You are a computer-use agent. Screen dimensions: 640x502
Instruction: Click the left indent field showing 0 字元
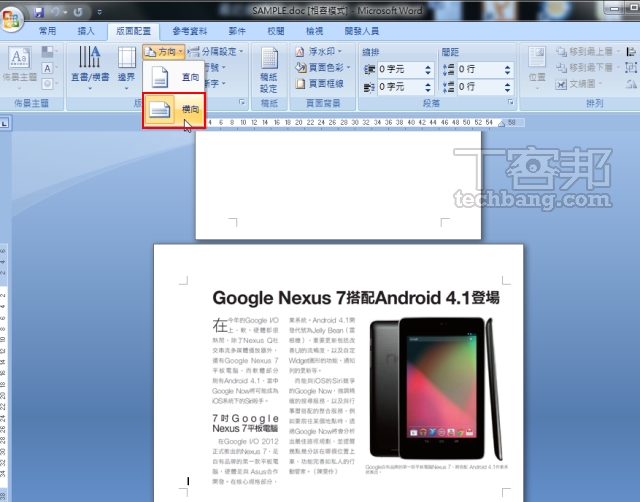coord(400,69)
